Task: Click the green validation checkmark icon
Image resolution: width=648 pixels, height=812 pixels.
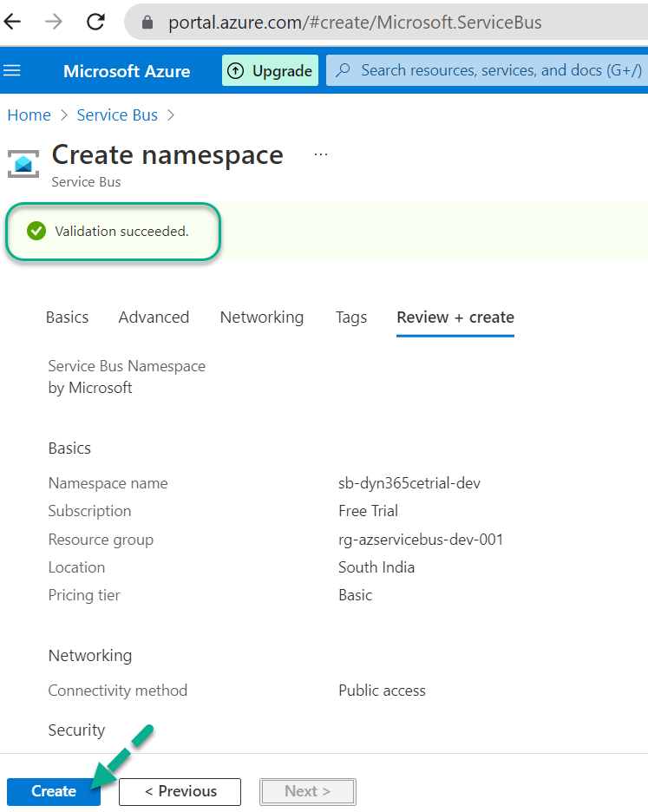Action: click(36, 231)
